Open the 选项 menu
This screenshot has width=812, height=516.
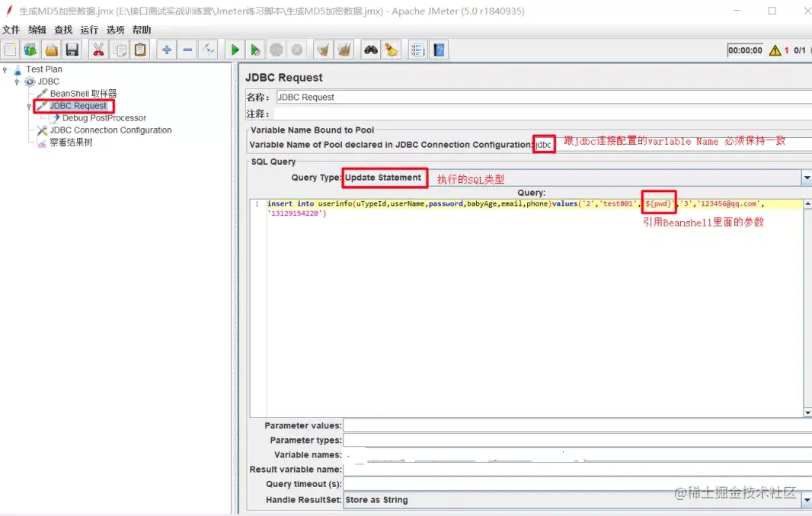[x=115, y=30]
